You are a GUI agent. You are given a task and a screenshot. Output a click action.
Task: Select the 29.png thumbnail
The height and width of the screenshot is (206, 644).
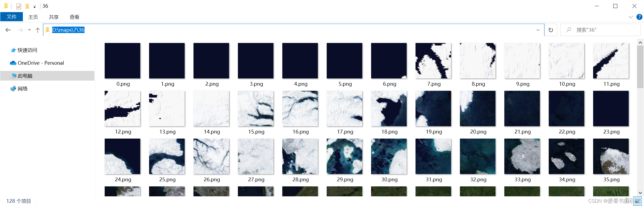[344, 156]
